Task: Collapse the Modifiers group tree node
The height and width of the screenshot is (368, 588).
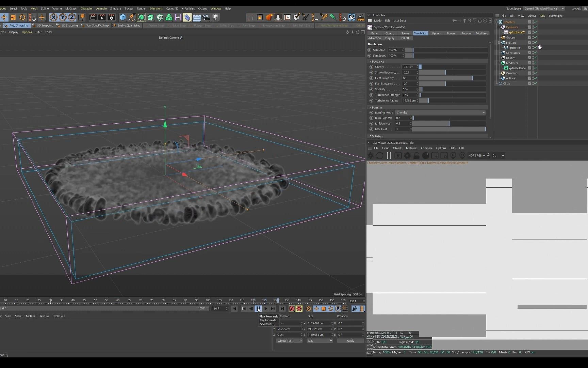Action: coord(499,63)
